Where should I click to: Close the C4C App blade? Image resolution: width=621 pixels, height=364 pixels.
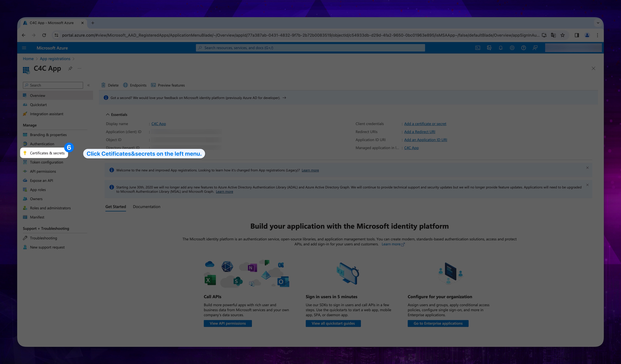[593, 68]
